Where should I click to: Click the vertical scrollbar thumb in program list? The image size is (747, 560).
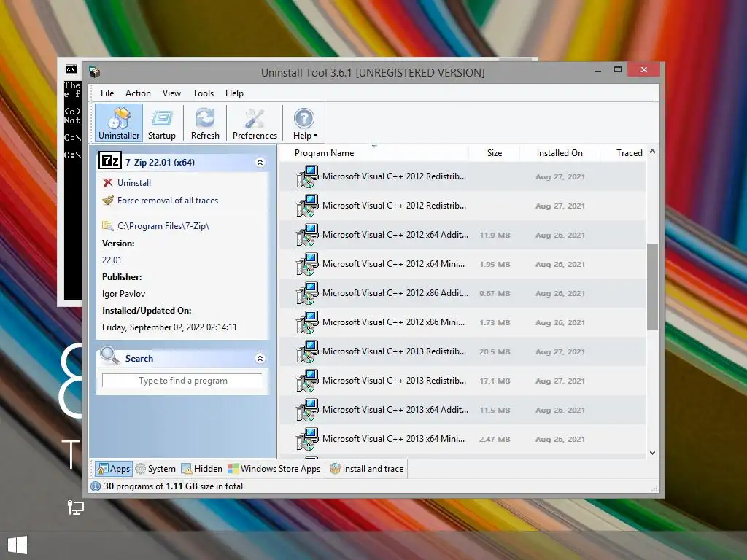652,287
